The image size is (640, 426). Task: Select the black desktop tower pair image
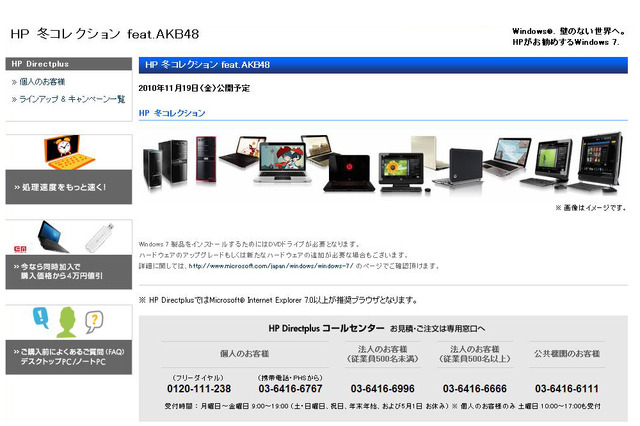pos(165,164)
